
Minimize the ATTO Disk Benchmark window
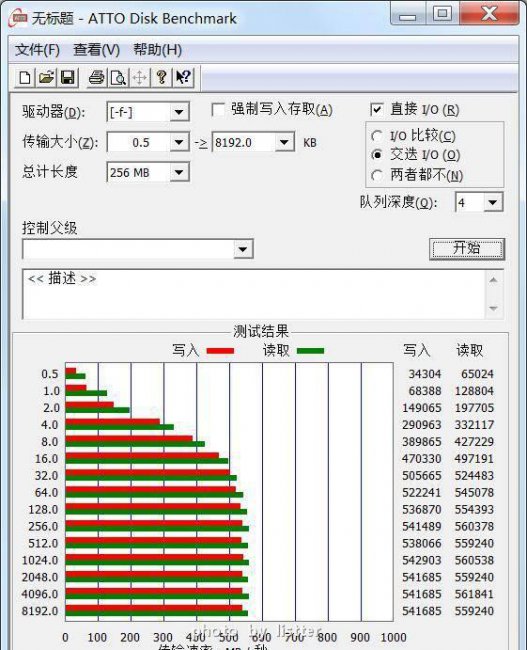[408, 15]
